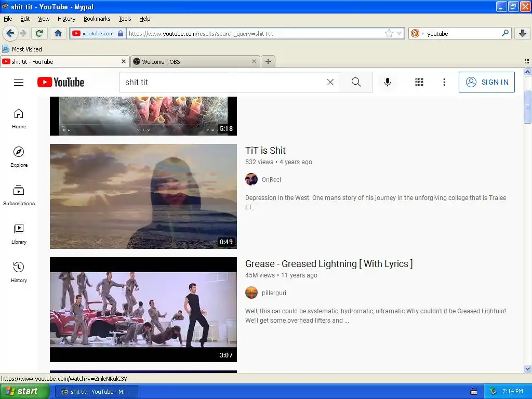This screenshot has height=399, width=532.
Task: Select the Mypal taskbar window button
Action: [x=96, y=392]
